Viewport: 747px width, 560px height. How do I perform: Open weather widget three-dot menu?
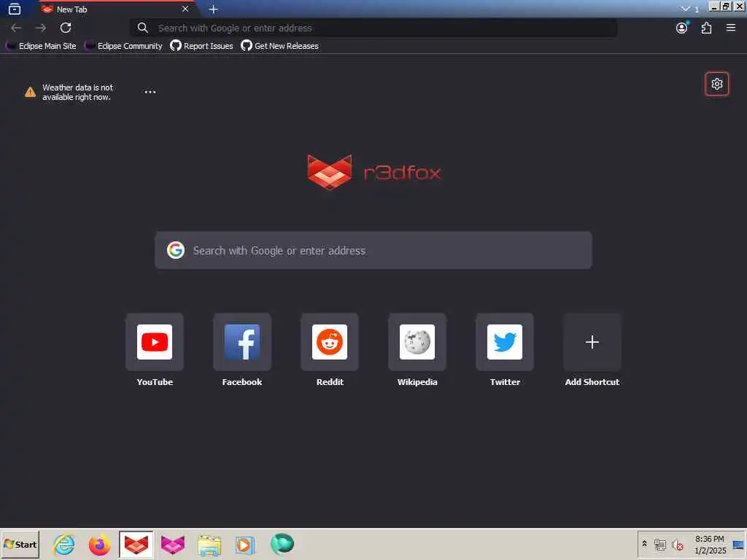150,92
